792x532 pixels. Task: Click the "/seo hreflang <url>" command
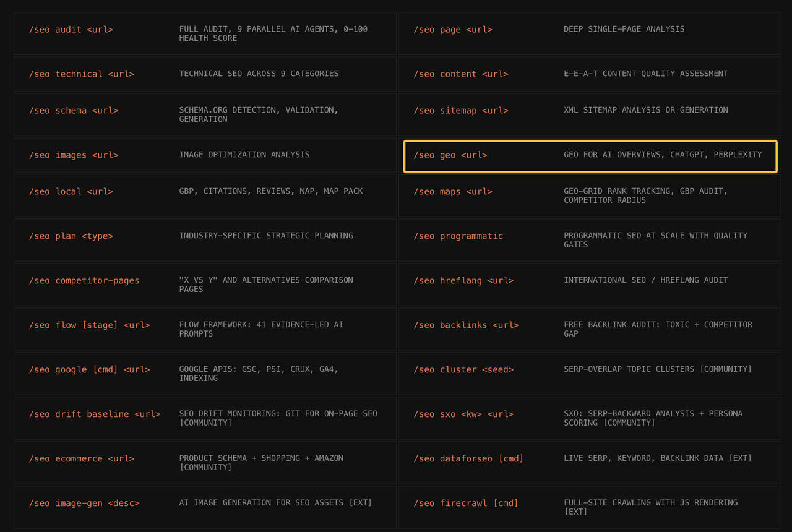(463, 281)
